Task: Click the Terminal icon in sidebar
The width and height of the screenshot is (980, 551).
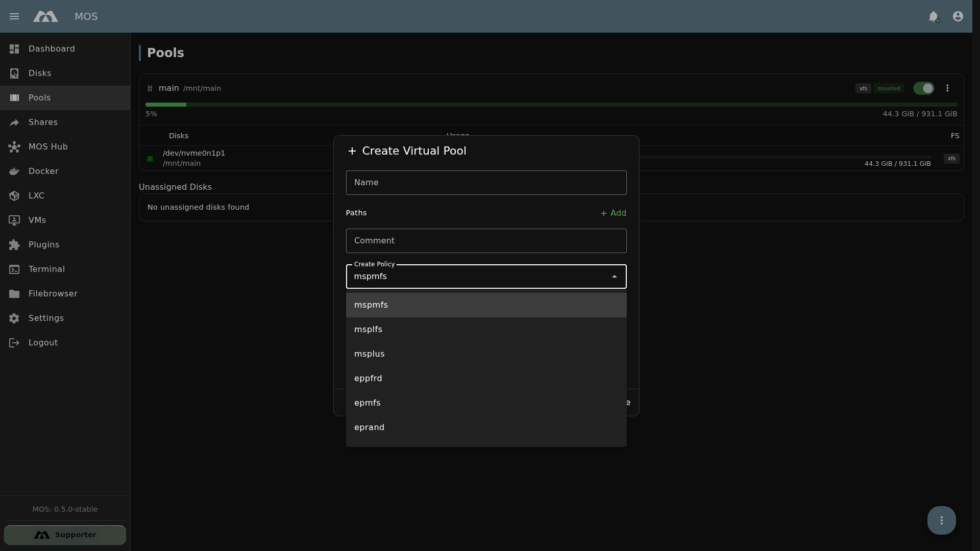Action: point(14,269)
